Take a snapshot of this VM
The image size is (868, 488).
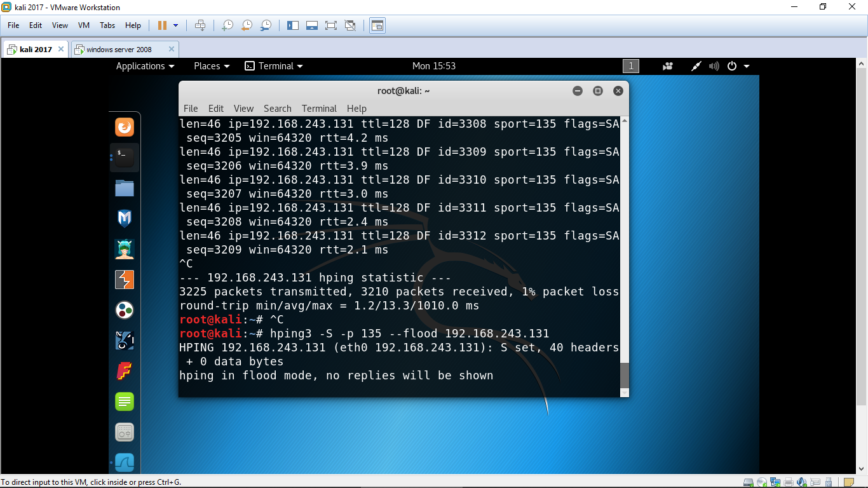(x=227, y=25)
